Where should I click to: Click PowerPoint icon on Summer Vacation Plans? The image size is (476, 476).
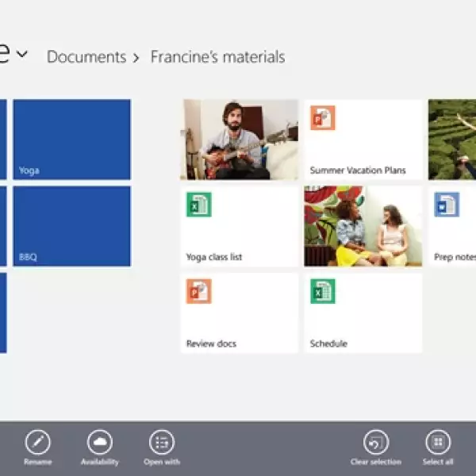(x=323, y=117)
